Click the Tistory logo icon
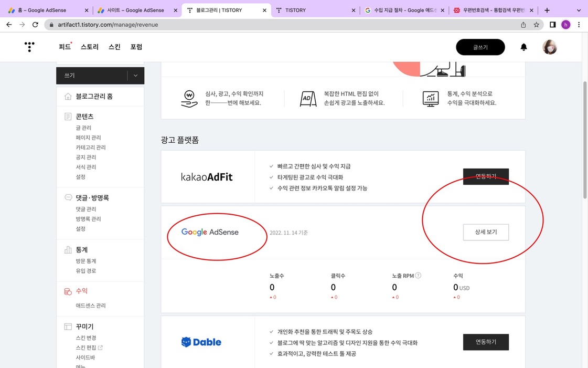Image resolution: width=588 pixels, height=368 pixels. (29, 47)
